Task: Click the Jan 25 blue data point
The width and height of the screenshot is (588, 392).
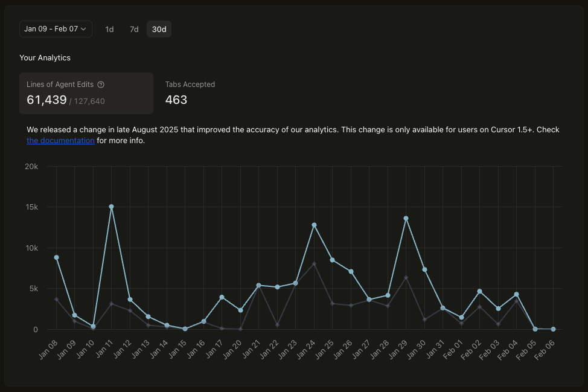Action: (x=333, y=260)
